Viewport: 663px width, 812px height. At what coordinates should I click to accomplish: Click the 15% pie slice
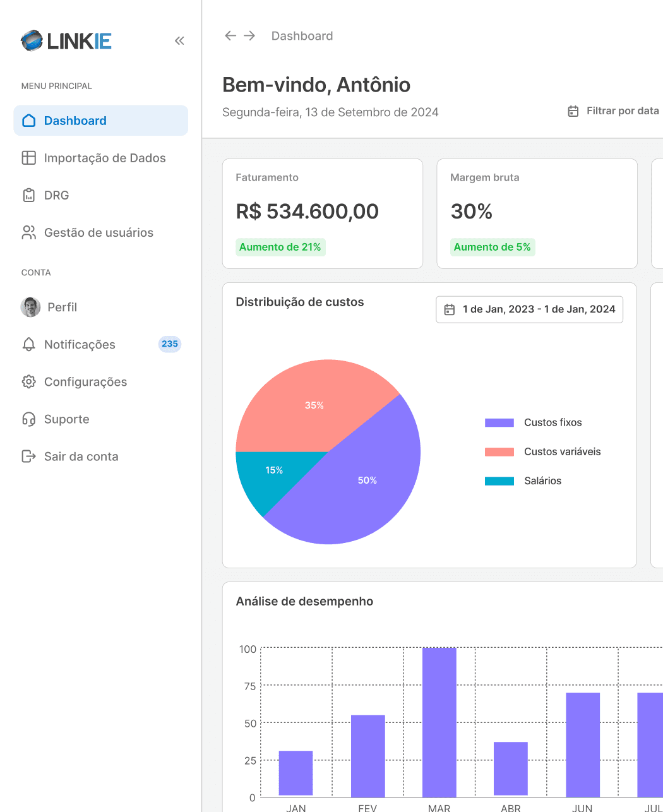coord(274,470)
